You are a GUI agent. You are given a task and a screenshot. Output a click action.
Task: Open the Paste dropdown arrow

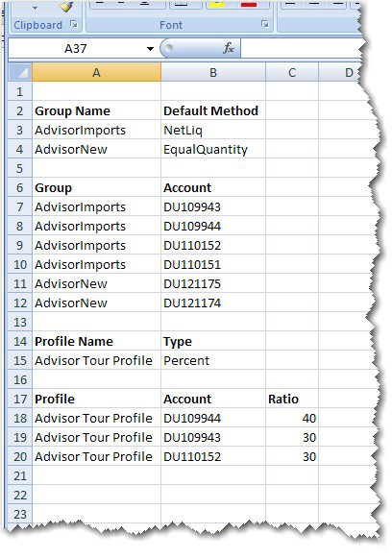click(x=35, y=8)
